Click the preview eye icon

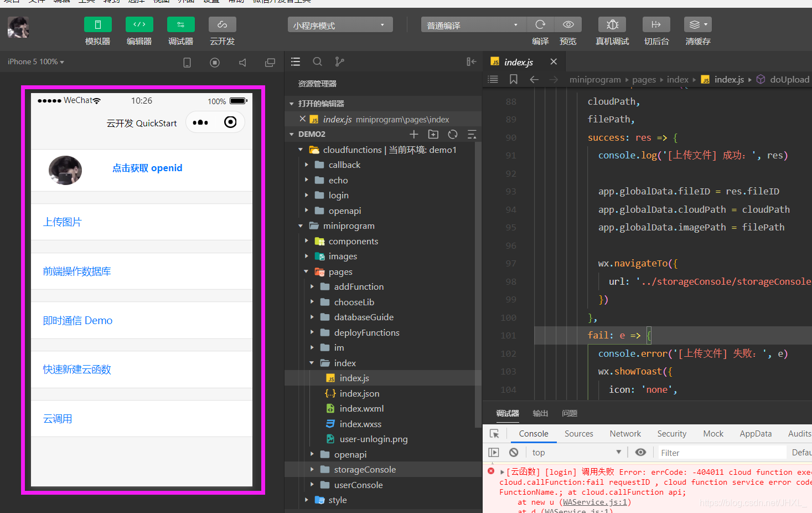568,24
